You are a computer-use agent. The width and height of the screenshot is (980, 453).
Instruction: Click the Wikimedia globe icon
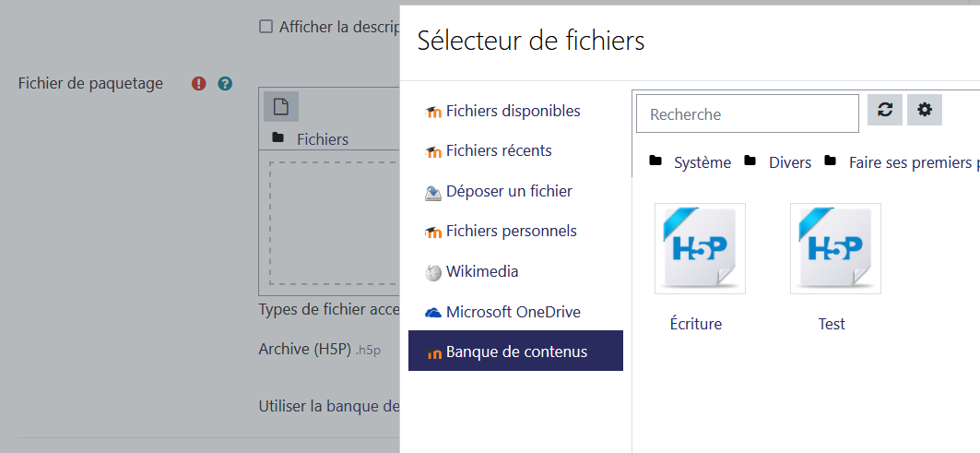click(x=433, y=273)
